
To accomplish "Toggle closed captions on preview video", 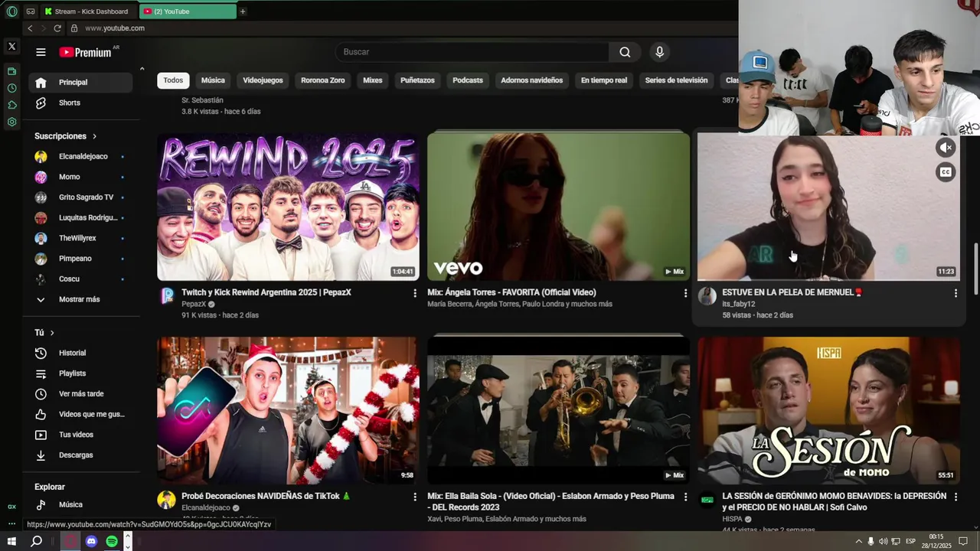I will coord(946,172).
